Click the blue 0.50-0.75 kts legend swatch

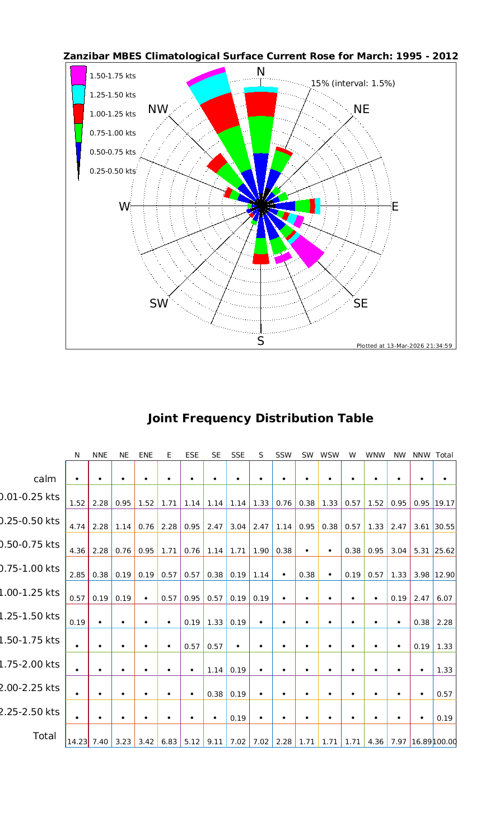click(78, 152)
